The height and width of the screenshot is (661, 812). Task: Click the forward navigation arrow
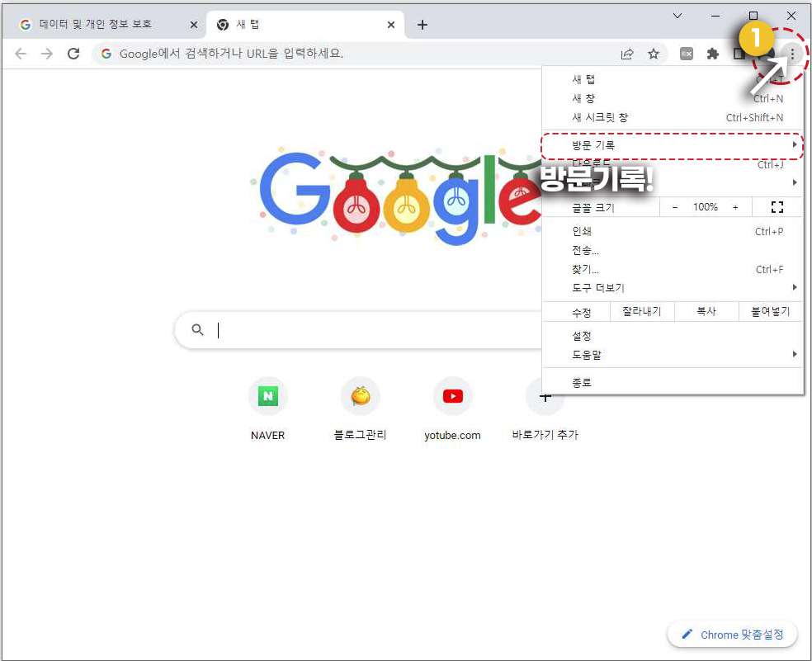point(47,54)
